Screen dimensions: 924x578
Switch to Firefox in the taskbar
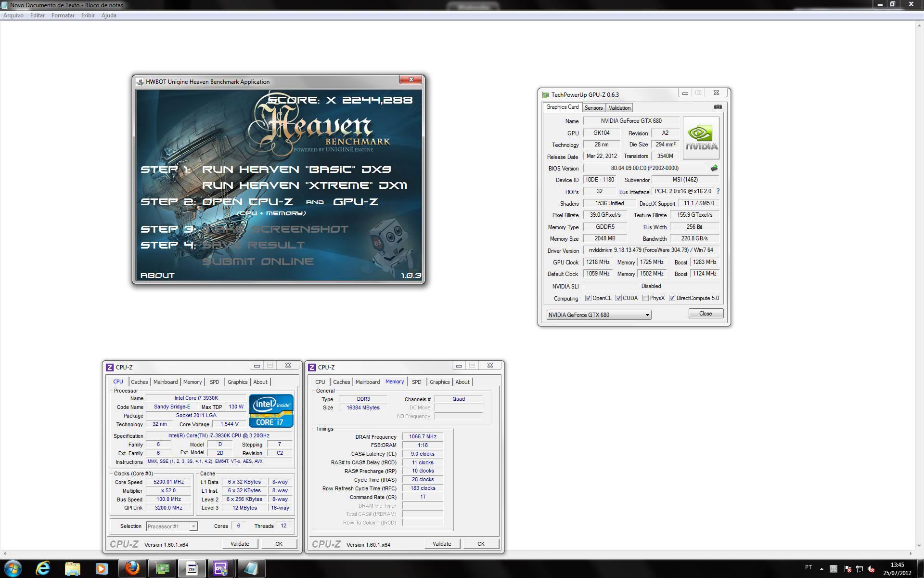tap(132, 568)
